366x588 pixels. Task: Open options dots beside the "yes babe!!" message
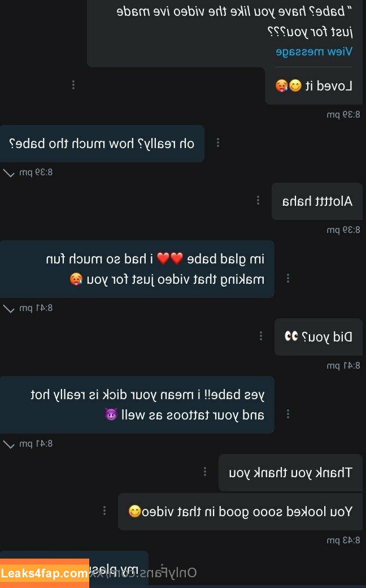click(x=287, y=414)
